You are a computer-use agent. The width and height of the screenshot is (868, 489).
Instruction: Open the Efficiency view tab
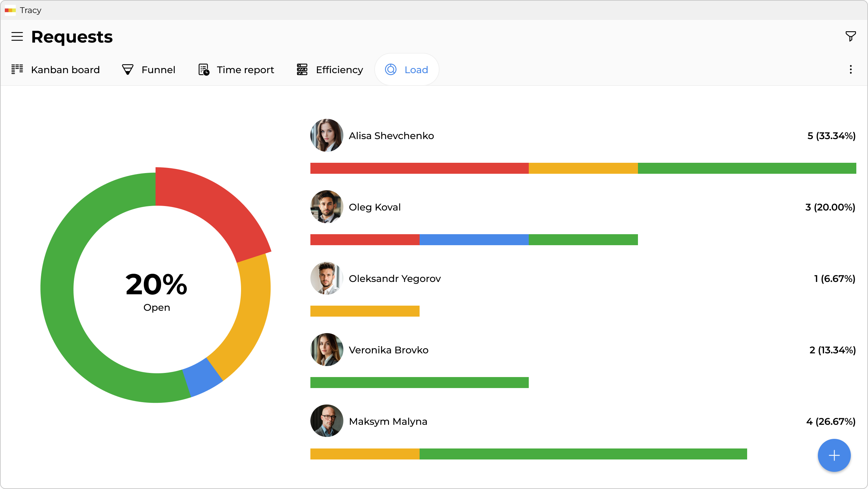point(339,70)
